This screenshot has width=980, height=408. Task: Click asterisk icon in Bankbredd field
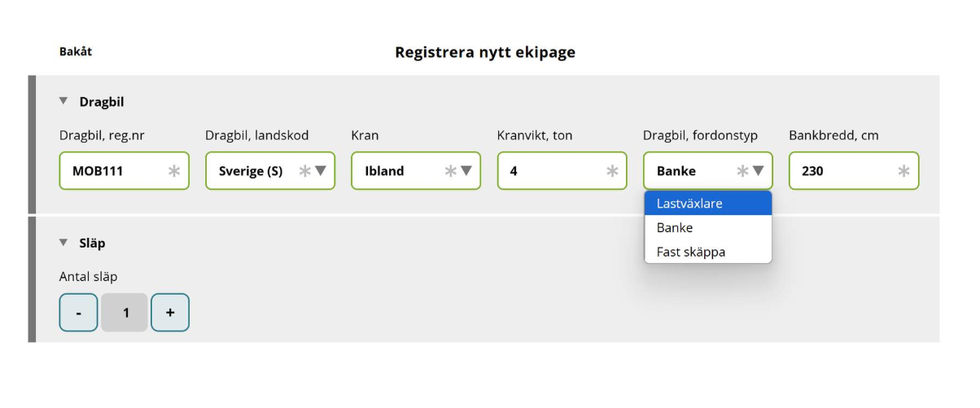click(903, 171)
